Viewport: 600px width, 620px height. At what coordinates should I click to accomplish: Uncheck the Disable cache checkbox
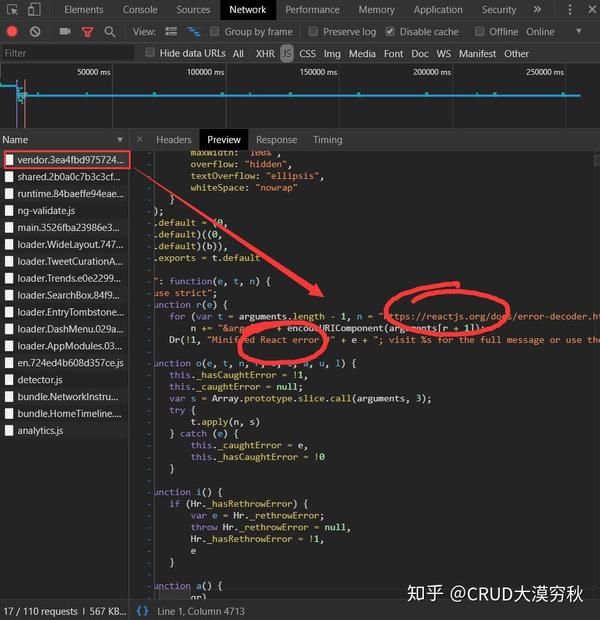[x=390, y=32]
